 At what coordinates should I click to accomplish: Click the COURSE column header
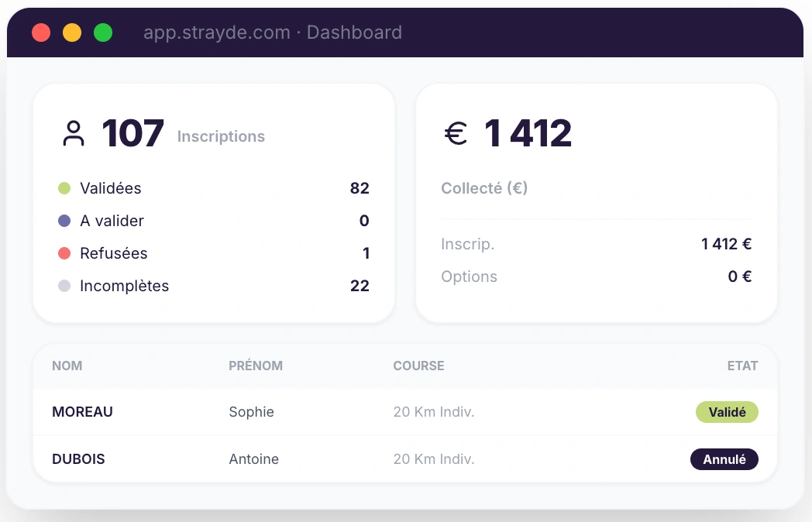(x=418, y=366)
